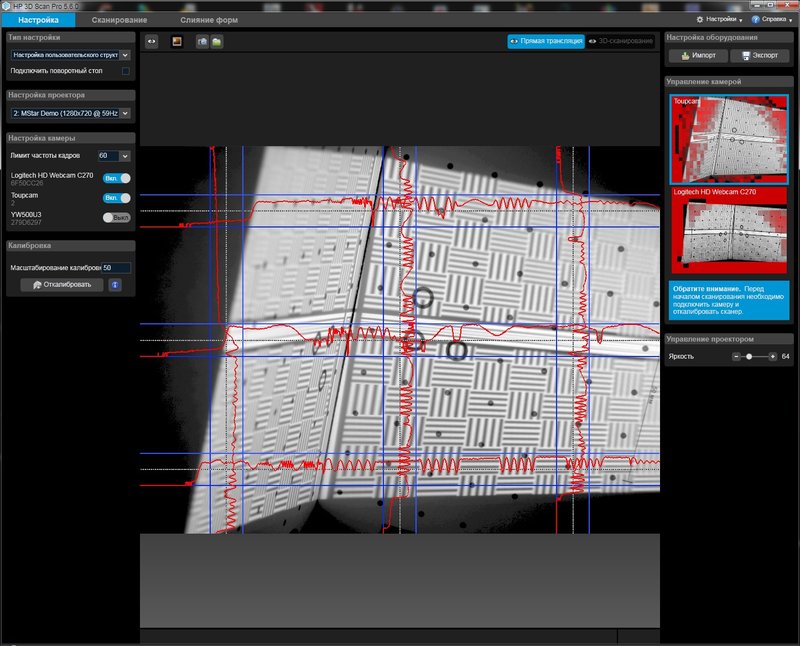Open the Справка help menu

[x=772, y=19]
